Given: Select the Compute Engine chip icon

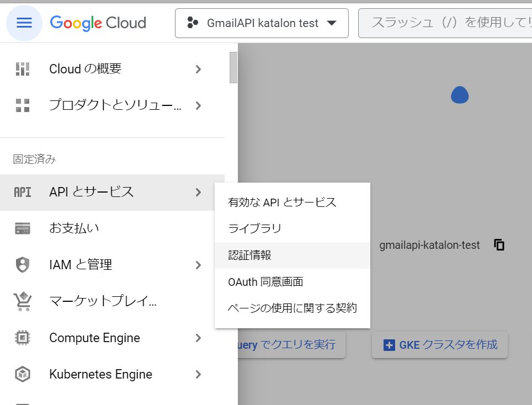Looking at the screenshot, I should click(23, 338).
